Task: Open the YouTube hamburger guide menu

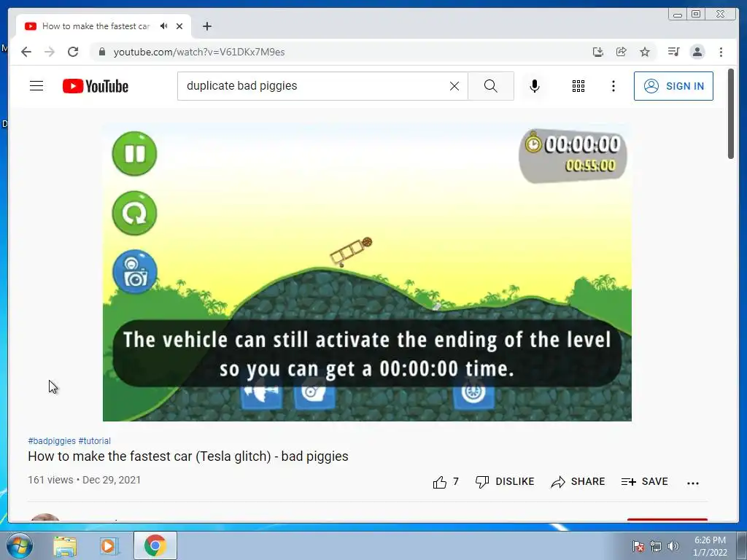Action: pos(36,86)
